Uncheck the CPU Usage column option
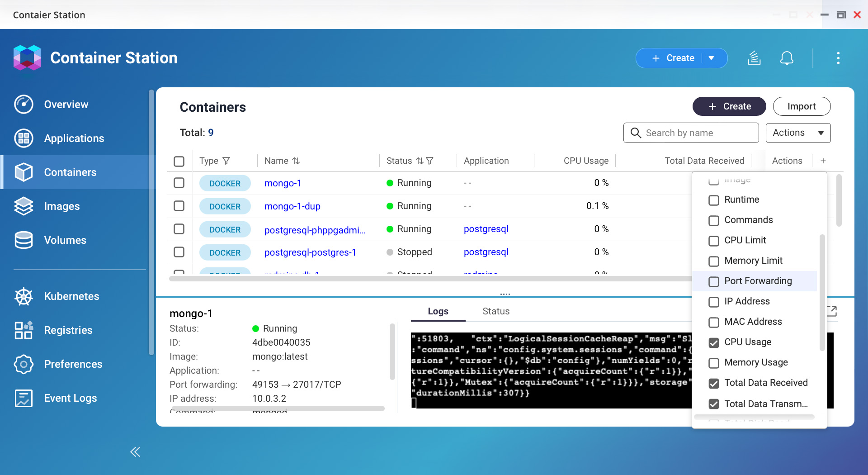The image size is (868, 475). 713,342
